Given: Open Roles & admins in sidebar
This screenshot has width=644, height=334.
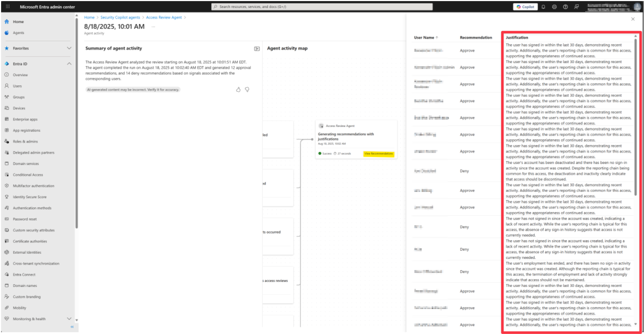Looking at the screenshot, I should pyautogui.click(x=25, y=141).
